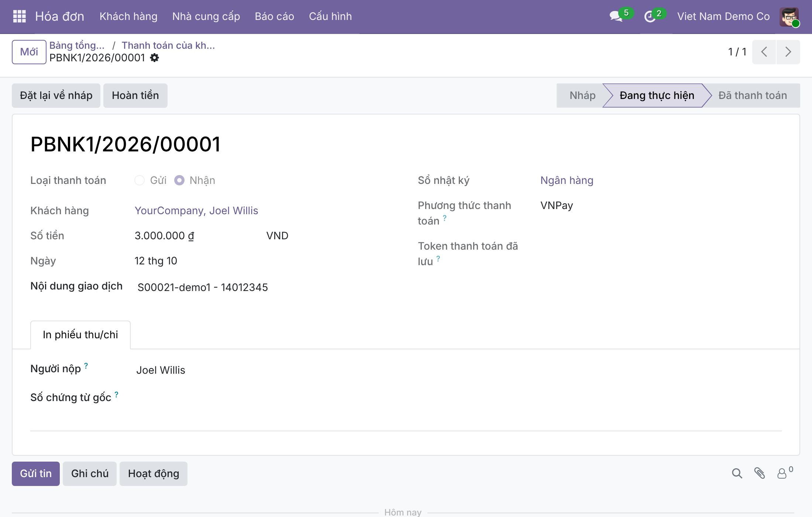Click transaction content S00021-demo1 - 14012345

coord(203,287)
